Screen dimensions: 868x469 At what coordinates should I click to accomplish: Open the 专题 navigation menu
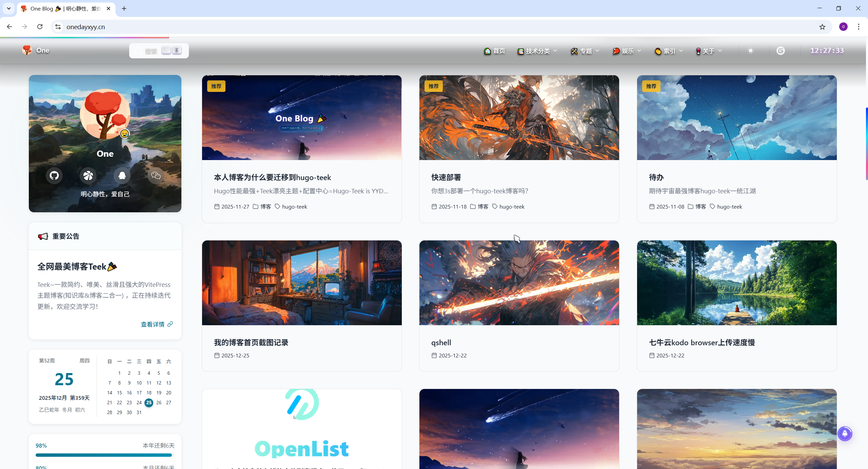pos(585,51)
